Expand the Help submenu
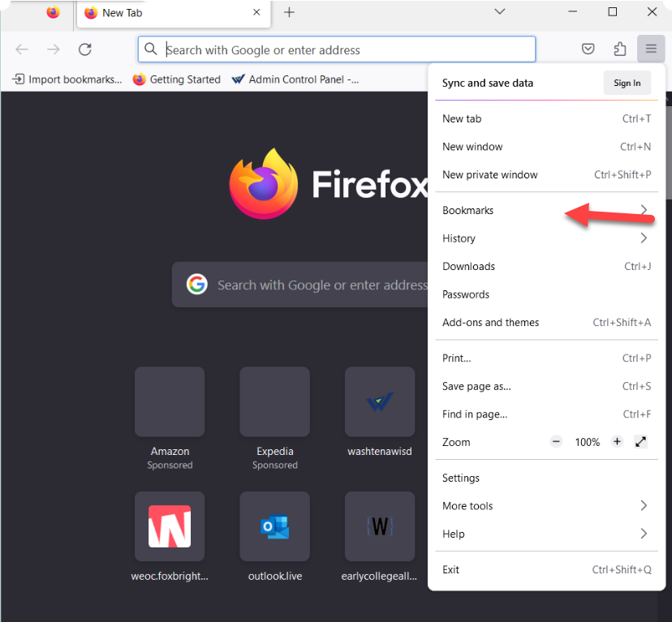This screenshot has width=672, height=622. pos(546,534)
